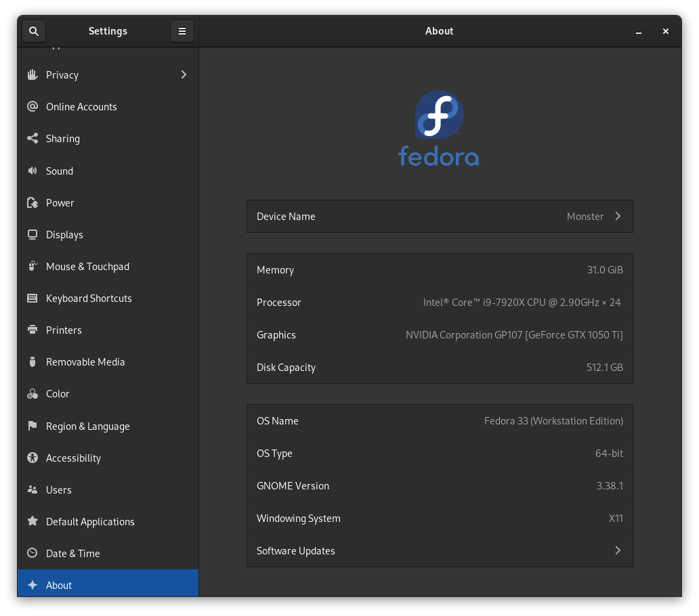Click the About title in header bar
Screen dimensions: 699x616
coord(439,31)
